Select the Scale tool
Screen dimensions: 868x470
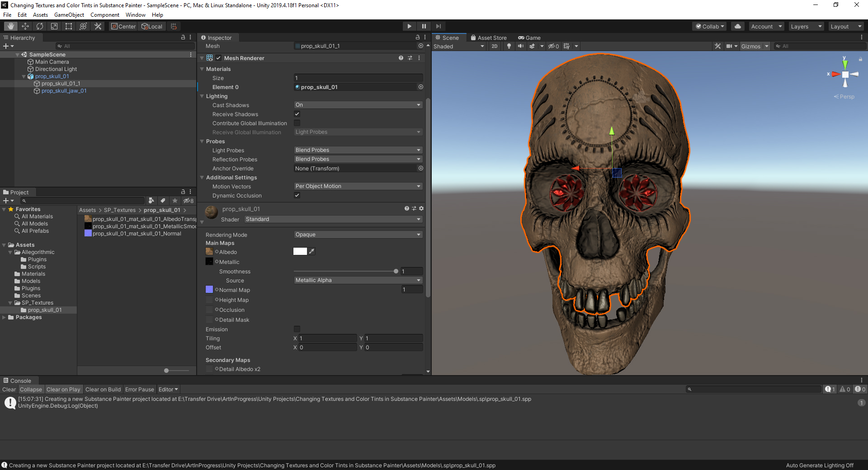tap(54, 26)
